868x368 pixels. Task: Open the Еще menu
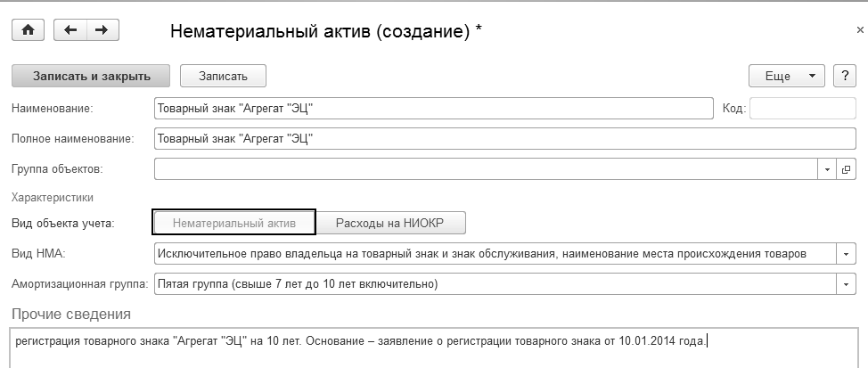[787, 76]
